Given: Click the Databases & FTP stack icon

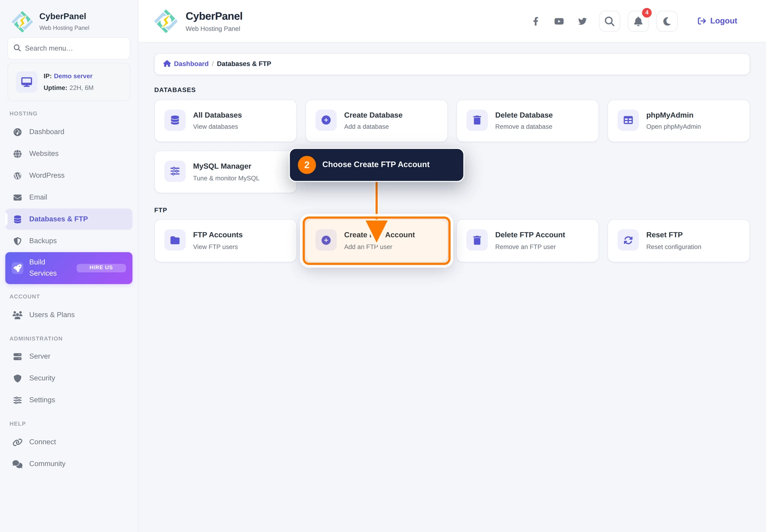Looking at the screenshot, I should click(x=18, y=219).
